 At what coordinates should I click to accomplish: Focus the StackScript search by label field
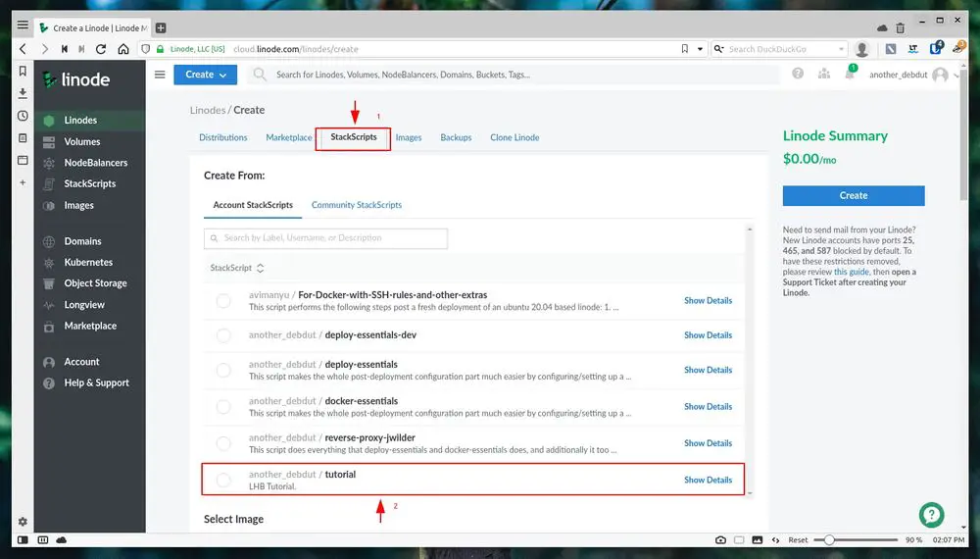(325, 238)
